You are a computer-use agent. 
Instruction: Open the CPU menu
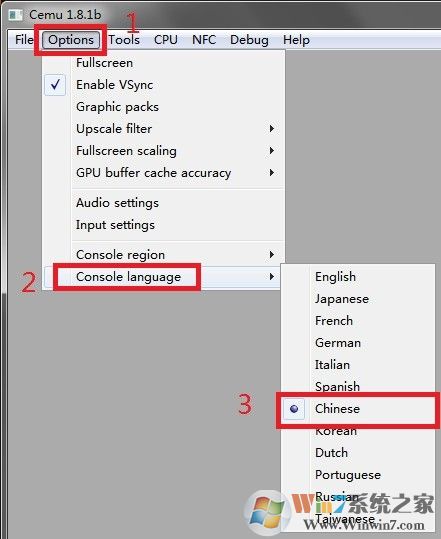click(166, 40)
